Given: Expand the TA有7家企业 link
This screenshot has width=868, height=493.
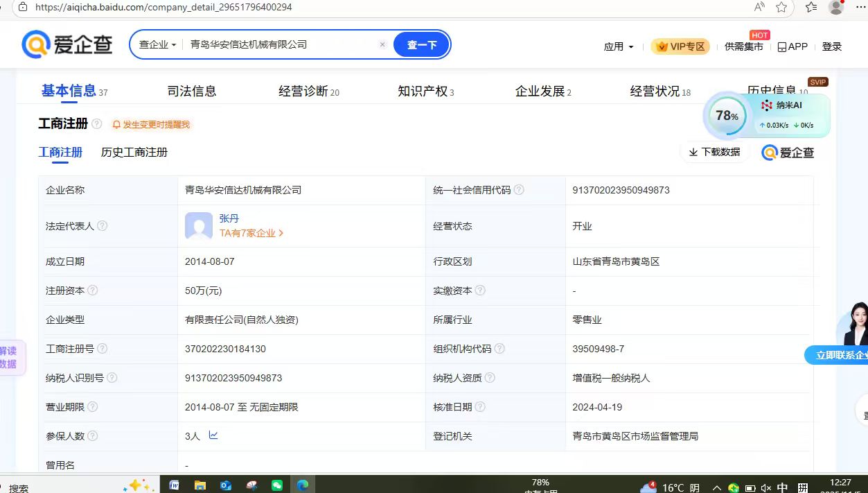Looking at the screenshot, I should pyautogui.click(x=251, y=234).
